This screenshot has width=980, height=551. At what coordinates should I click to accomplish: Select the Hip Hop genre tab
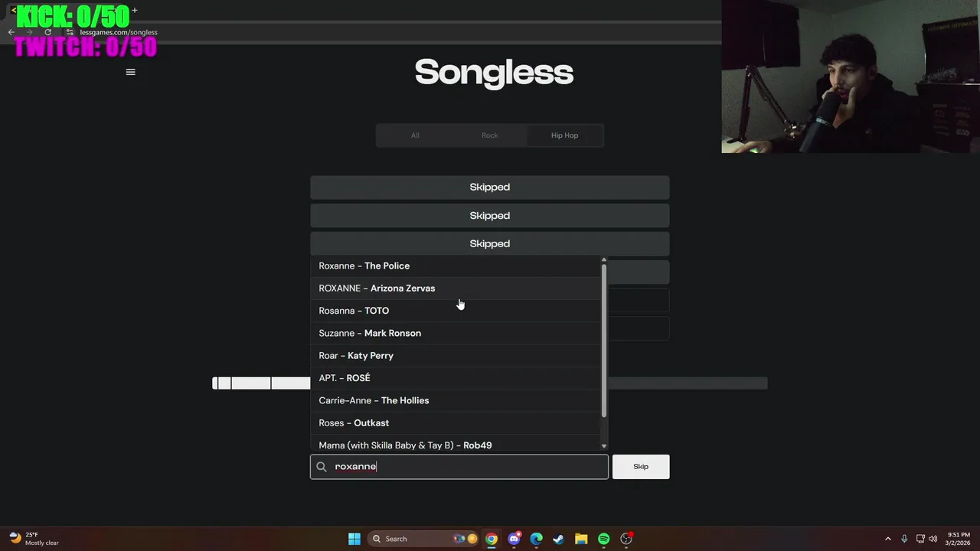(x=565, y=135)
